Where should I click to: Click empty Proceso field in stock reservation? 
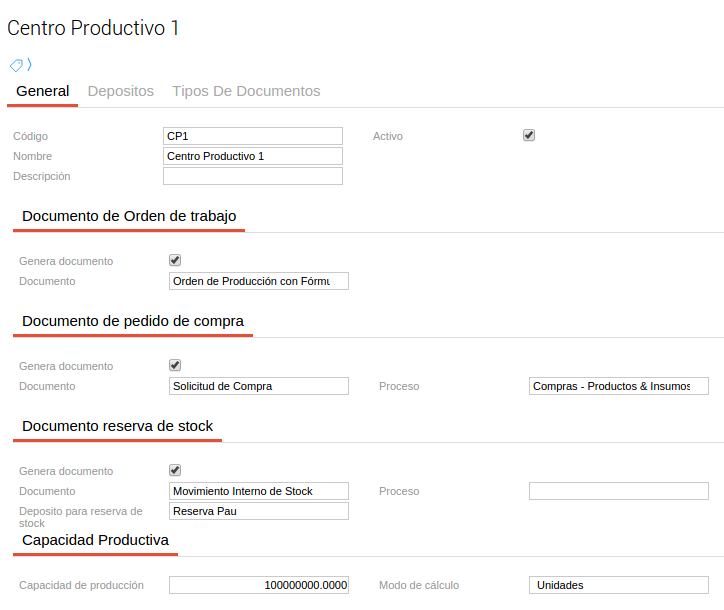point(618,491)
